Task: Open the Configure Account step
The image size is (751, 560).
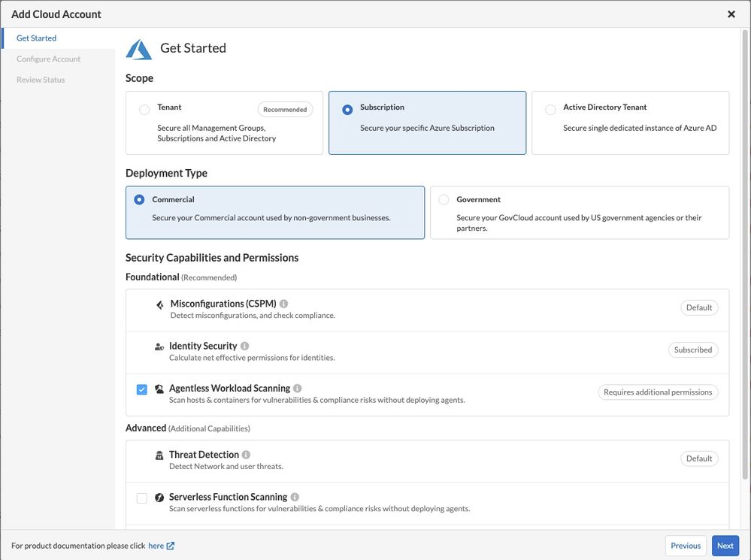Action: click(49, 59)
